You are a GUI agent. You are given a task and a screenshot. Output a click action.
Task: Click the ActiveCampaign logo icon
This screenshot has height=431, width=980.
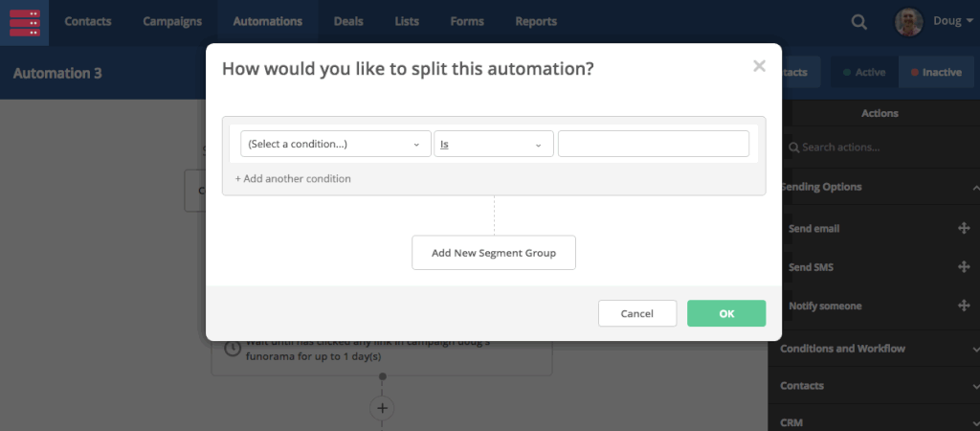tap(23, 21)
